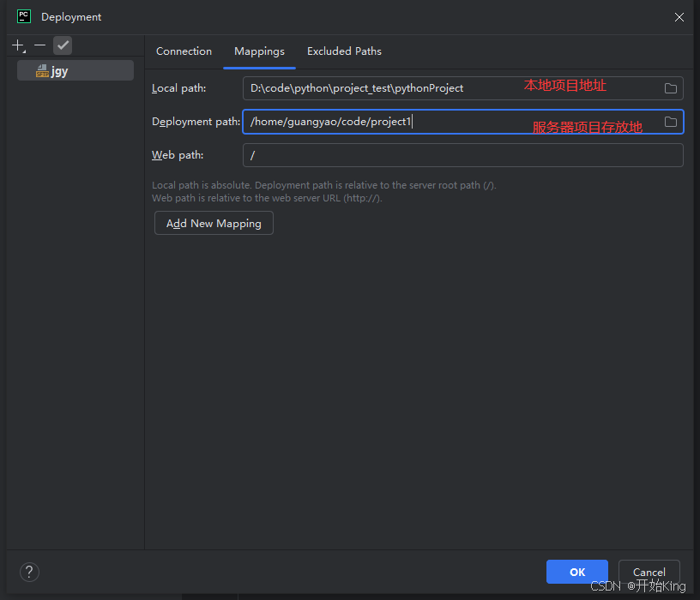Click the Local path input field
Image resolution: width=700 pixels, height=600 pixels.
(x=463, y=88)
